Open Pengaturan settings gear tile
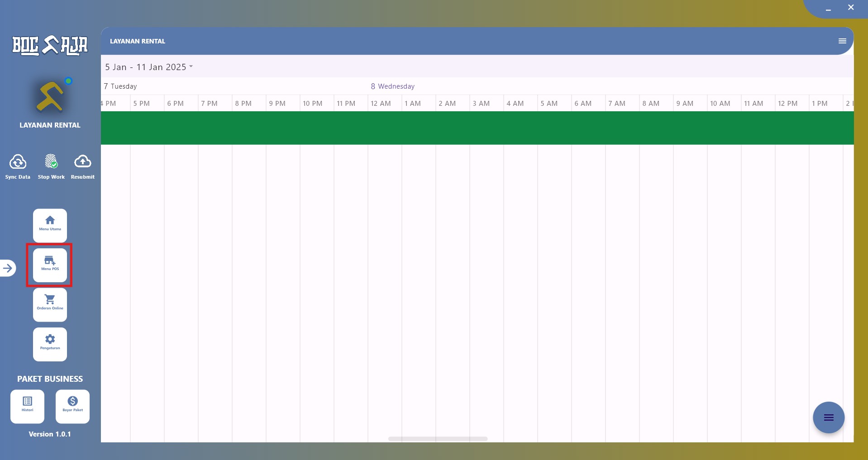The width and height of the screenshot is (868, 460). (x=50, y=344)
